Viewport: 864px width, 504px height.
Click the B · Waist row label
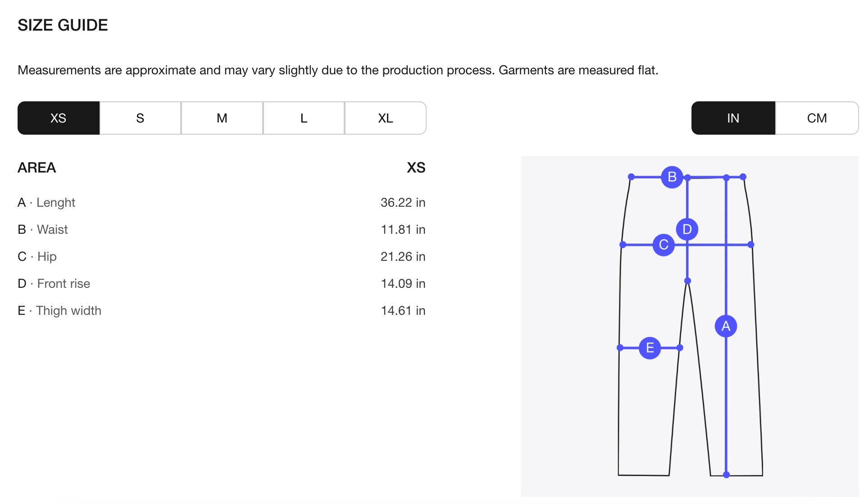coord(43,230)
